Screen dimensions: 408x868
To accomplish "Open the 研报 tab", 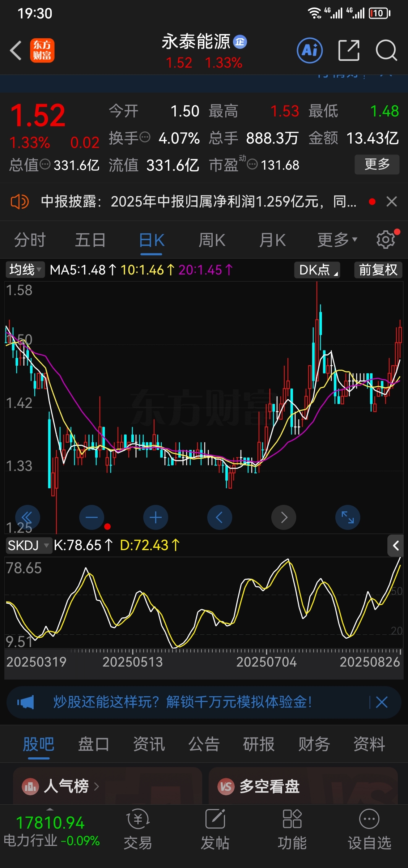I will 259,744.
